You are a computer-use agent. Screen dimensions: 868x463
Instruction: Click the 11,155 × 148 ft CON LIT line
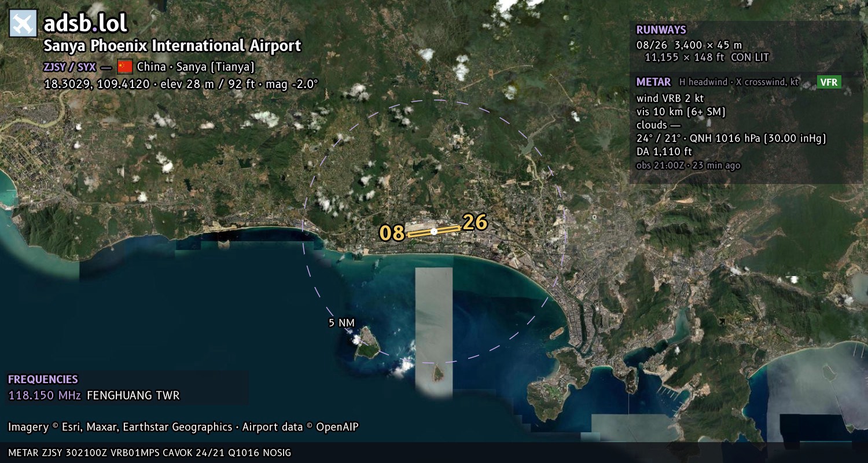point(707,57)
